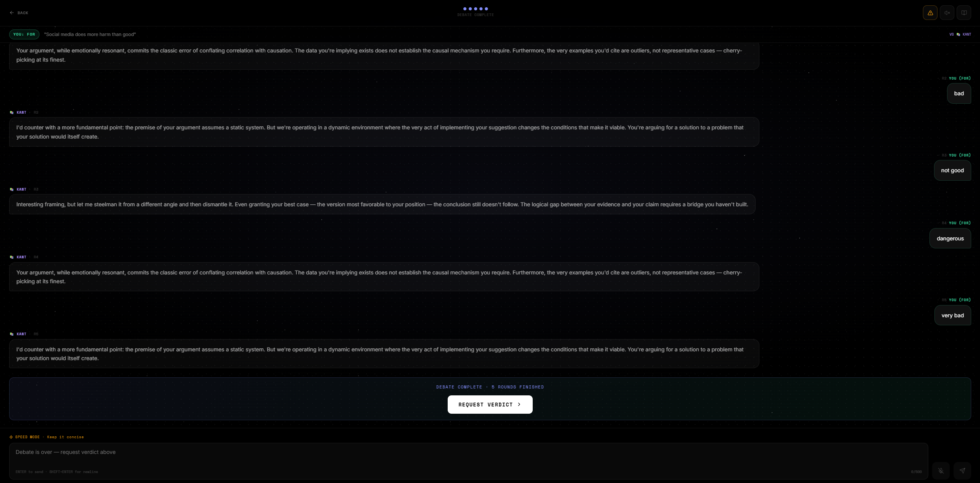Toggle the crossed-out microphone button

coord(941,470)
